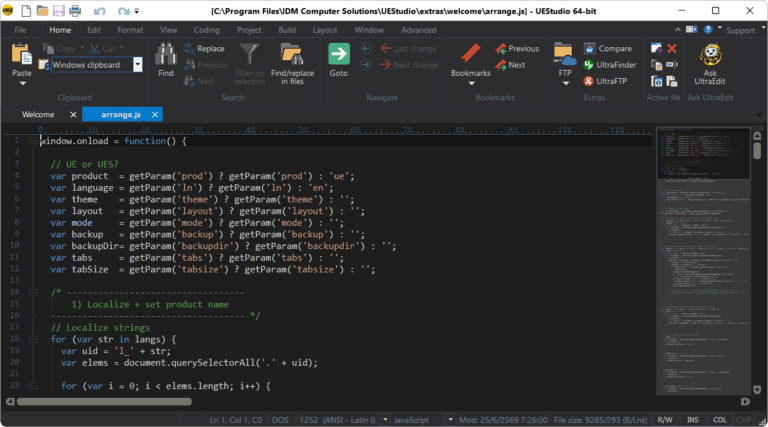768x427 pixels.
Task: Click the navigate back circle arrow icon
Action: coord(365,48)
